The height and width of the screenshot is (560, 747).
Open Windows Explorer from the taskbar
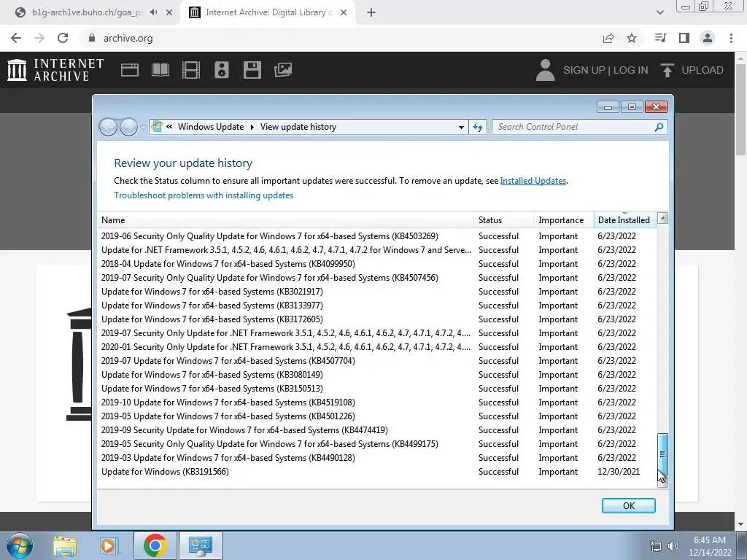coord(65,545)
